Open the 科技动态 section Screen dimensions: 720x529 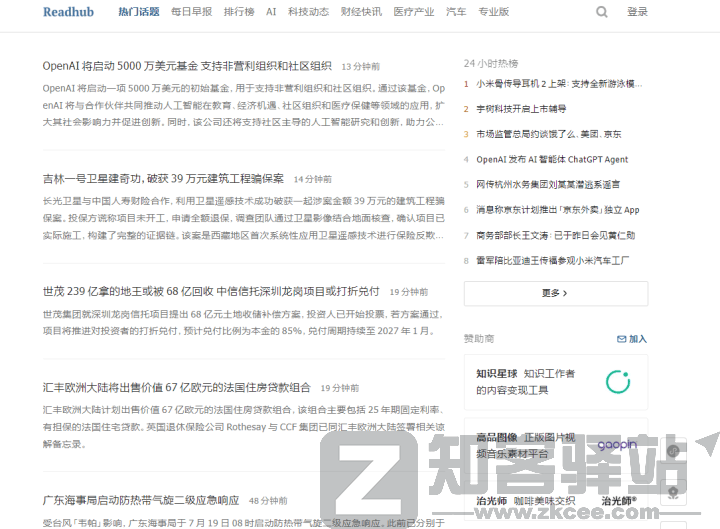pos(308,12)
